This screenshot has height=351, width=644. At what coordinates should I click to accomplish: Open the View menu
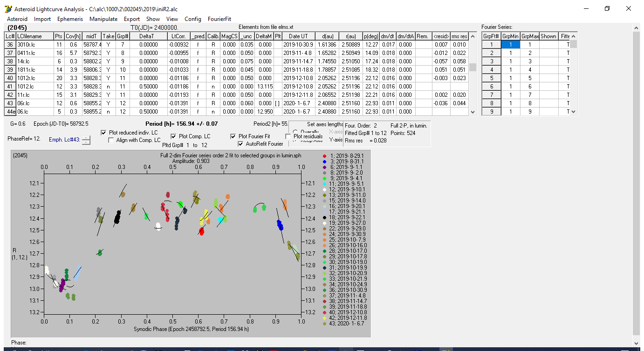(172, 19)
